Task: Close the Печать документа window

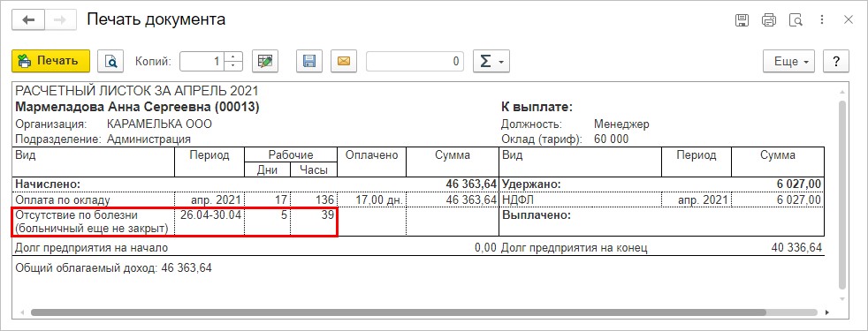Action: click(848, 20)
